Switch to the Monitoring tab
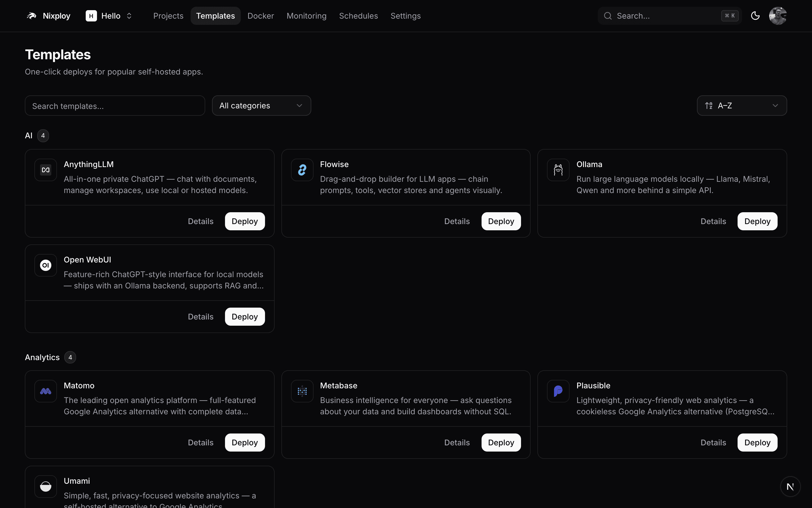The image size is (812, 508). click(306, 16)
